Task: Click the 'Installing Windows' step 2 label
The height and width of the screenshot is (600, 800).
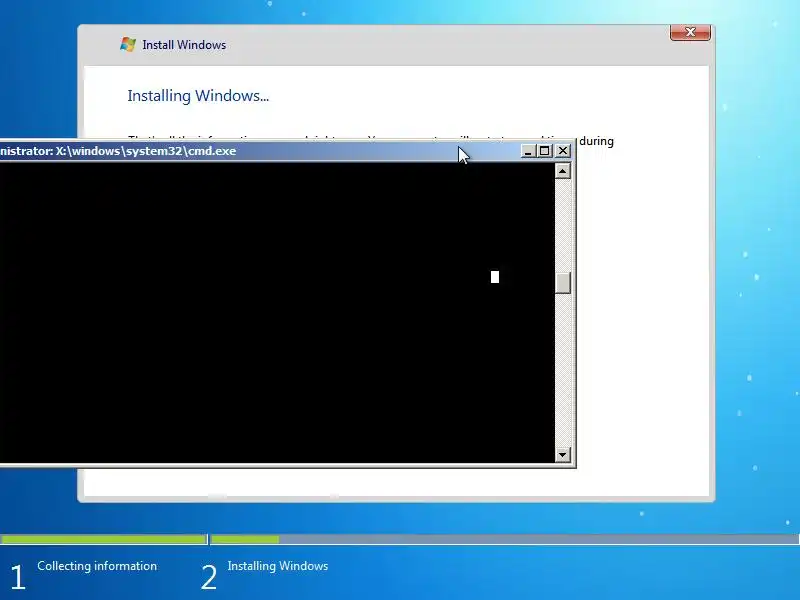Action: (278, 566)
